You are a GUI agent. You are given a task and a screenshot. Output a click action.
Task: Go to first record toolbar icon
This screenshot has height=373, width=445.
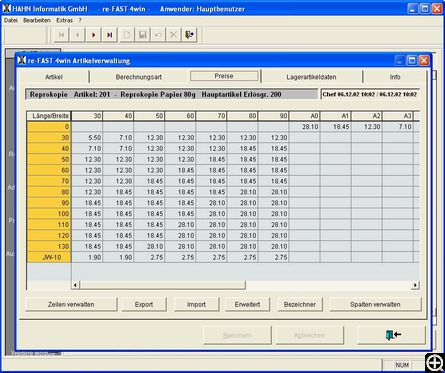(x=61, y=35)
